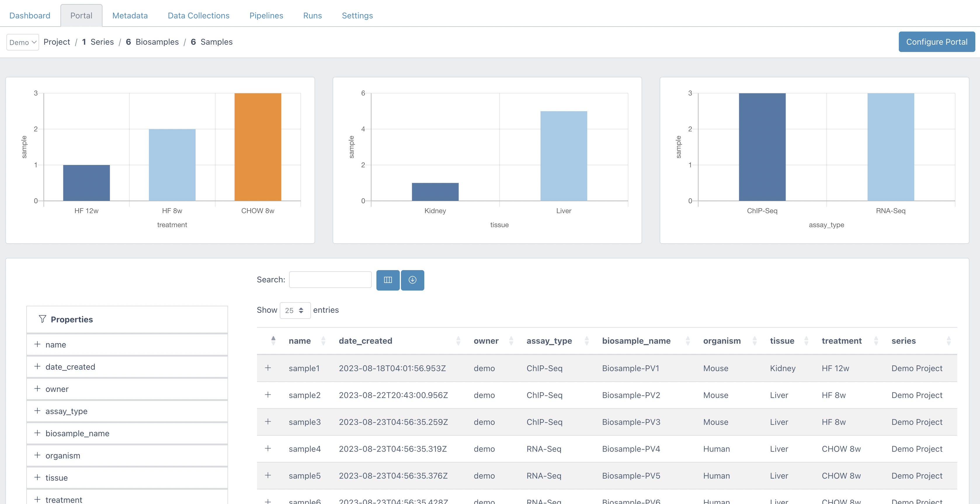The width and height of the screenshot is (980, 504).
Task: Click the Kidney tissue cell in sample1 row
Action: point(783,368)
